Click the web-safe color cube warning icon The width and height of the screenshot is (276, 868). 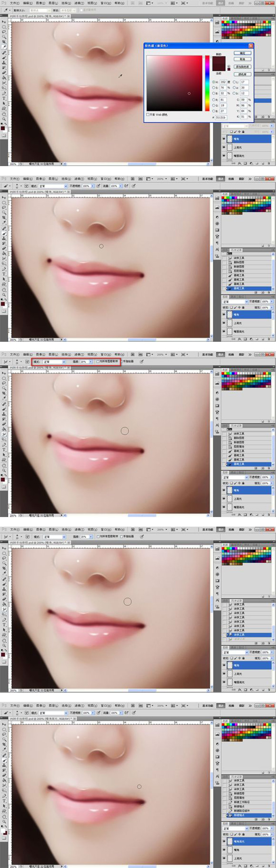point(229,67)
